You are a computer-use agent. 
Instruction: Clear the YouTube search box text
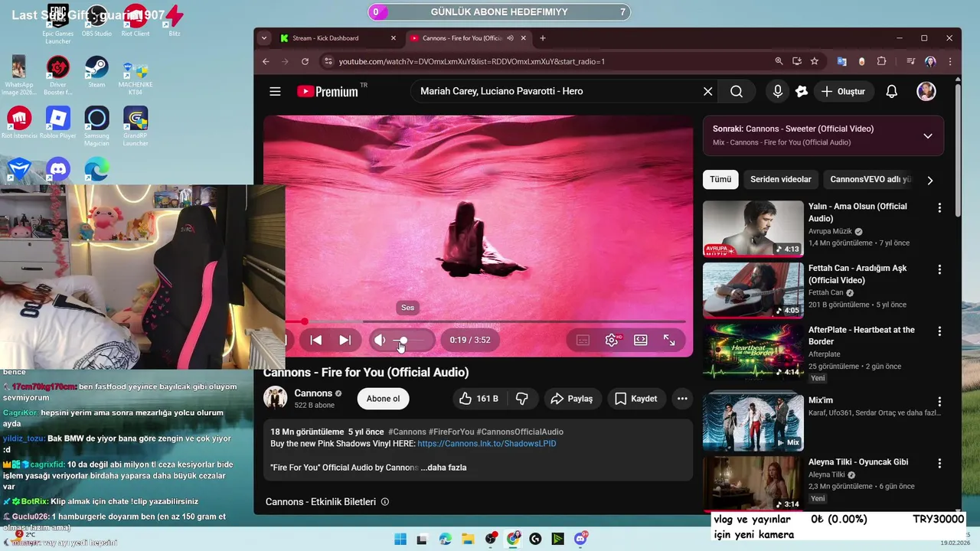pos(708,92)
